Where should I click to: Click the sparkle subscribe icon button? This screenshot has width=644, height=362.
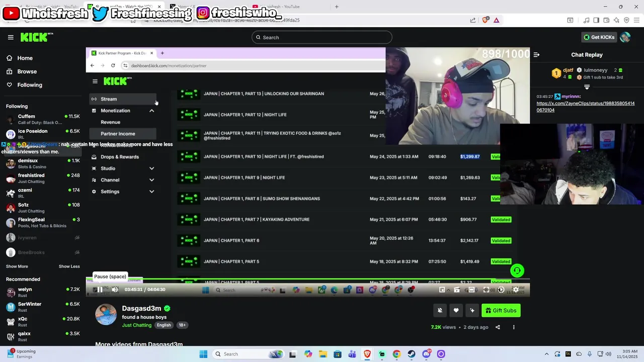(x=472, y=311)
